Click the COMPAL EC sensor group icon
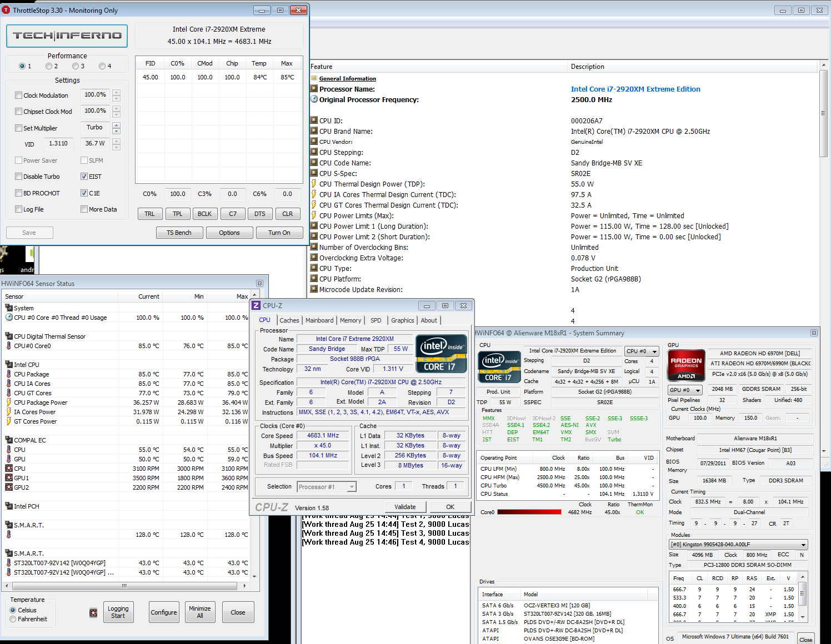The width and height of the screenshot is (831, 644). [9, 440]
